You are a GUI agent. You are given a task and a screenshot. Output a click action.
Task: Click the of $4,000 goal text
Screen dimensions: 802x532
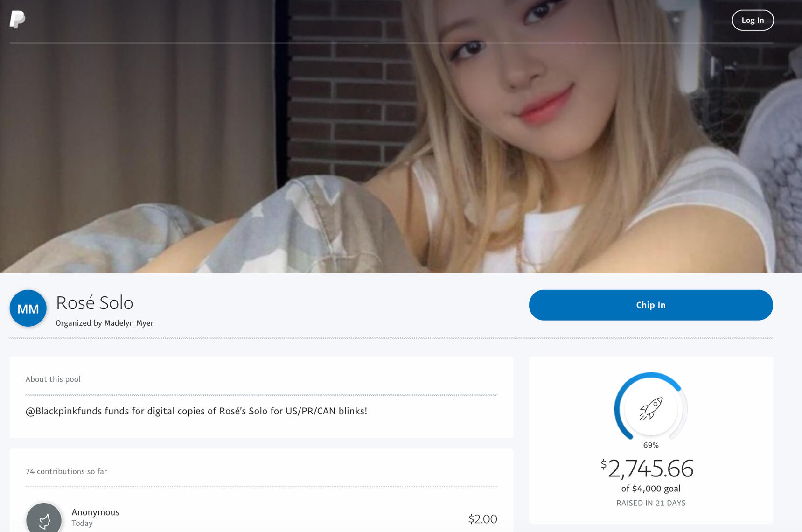tap(650, 489)
